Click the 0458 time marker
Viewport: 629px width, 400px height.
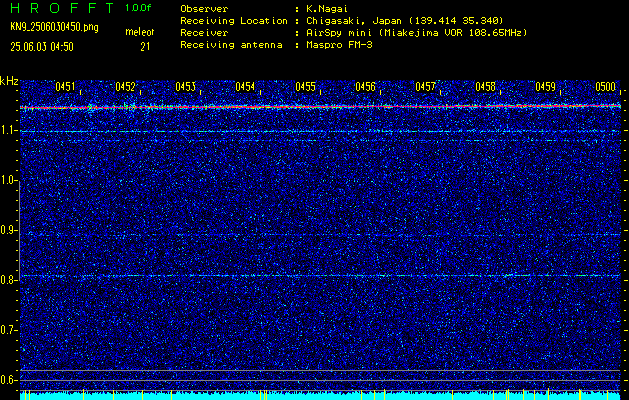(x=485, y=87)
